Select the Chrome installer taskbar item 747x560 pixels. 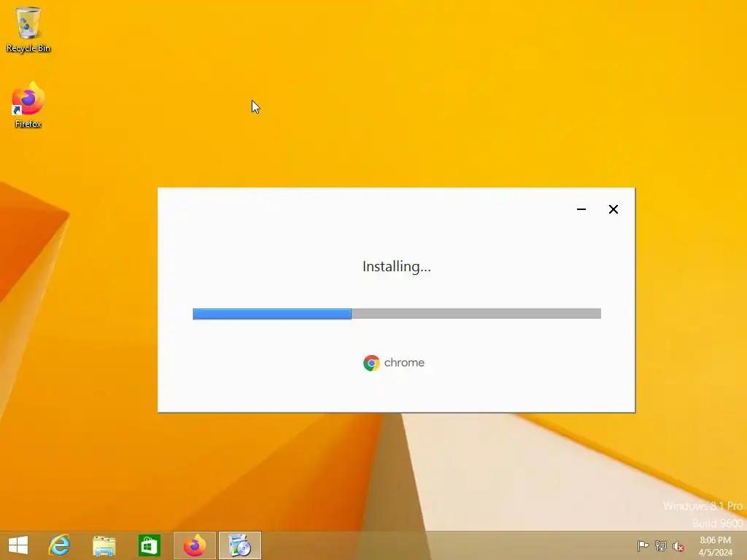pos(239,545)
